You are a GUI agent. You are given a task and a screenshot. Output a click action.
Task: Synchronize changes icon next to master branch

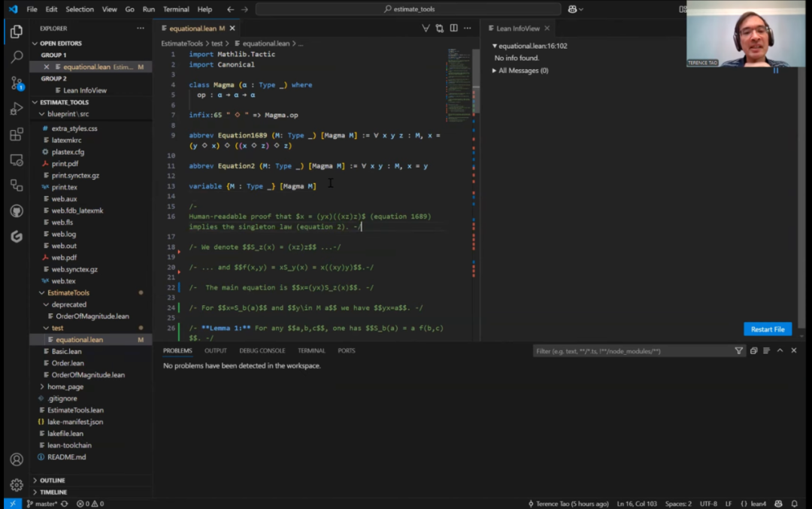tap(64, 503)
